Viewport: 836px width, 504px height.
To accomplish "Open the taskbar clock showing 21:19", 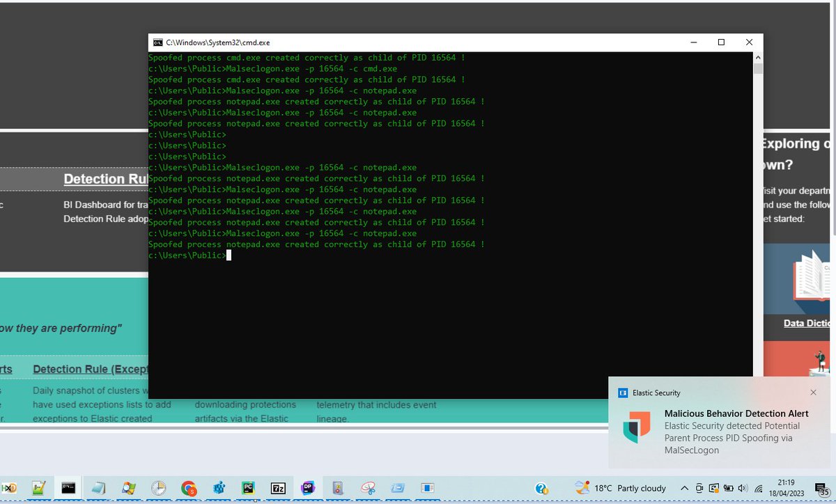I will (x=785, y=488).
